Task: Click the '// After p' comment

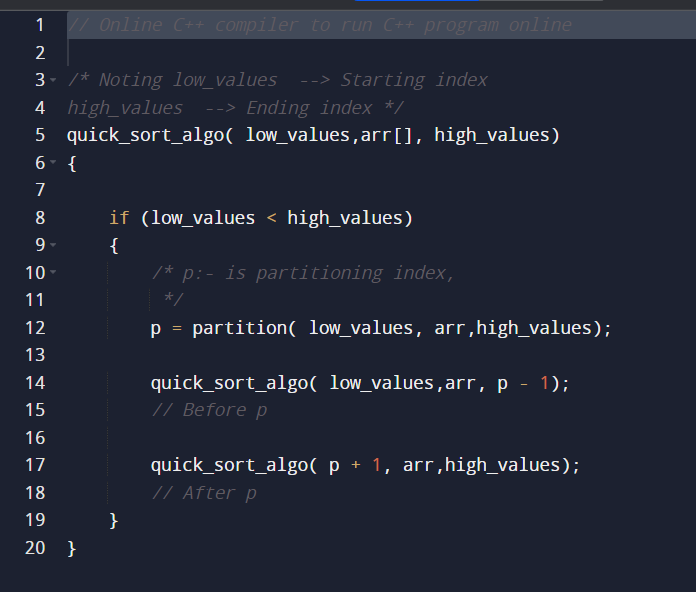Action: [x=204, y=493]
